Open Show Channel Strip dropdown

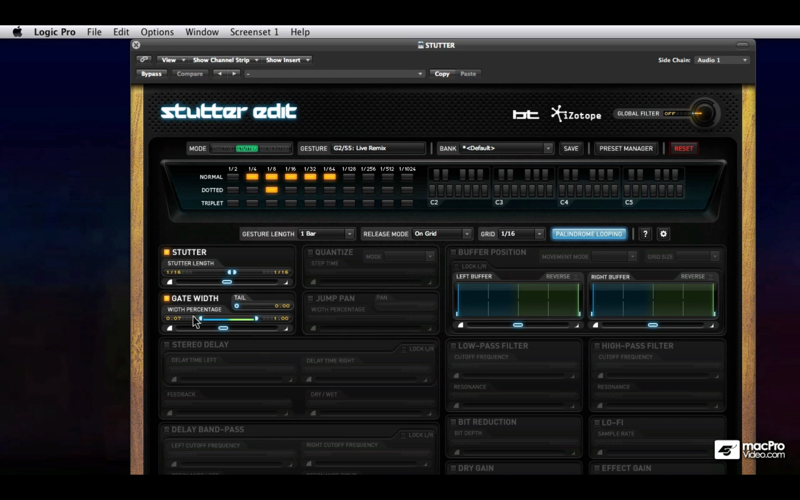pyautogui.click(x=225, y=60)
